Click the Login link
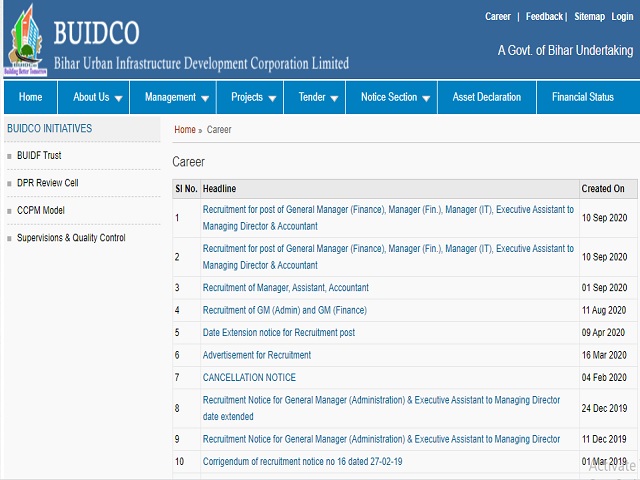Screen dimensions: 640x480 (622, 17)
